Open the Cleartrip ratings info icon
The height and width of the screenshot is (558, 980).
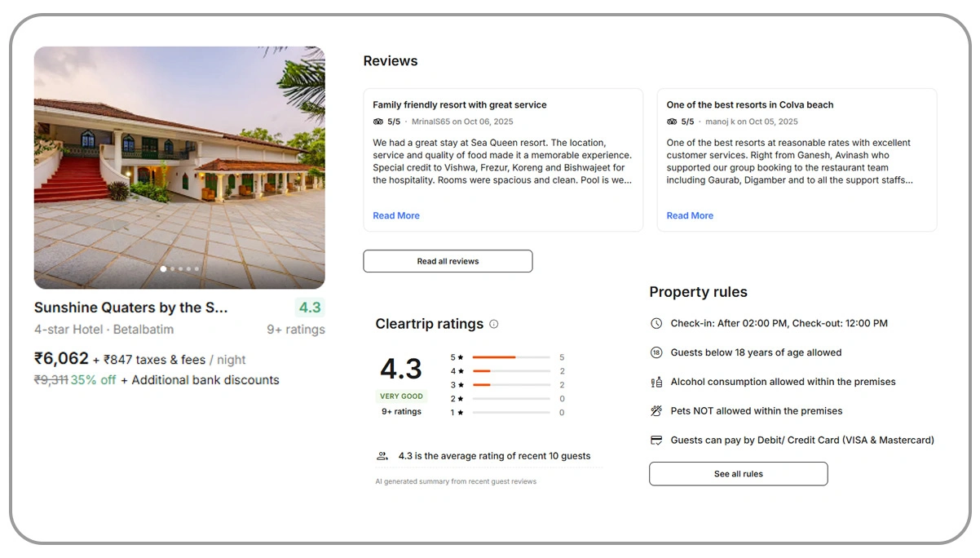click(493, 324)
